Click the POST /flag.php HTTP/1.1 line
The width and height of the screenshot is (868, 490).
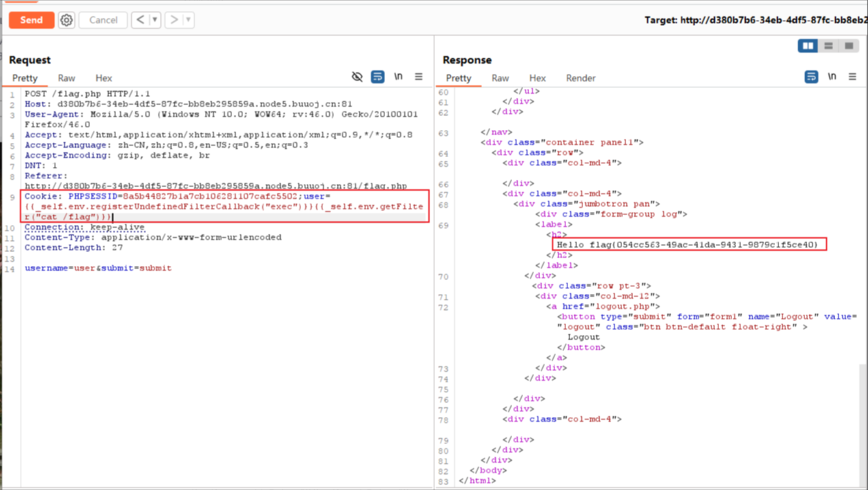pos(87,94)
